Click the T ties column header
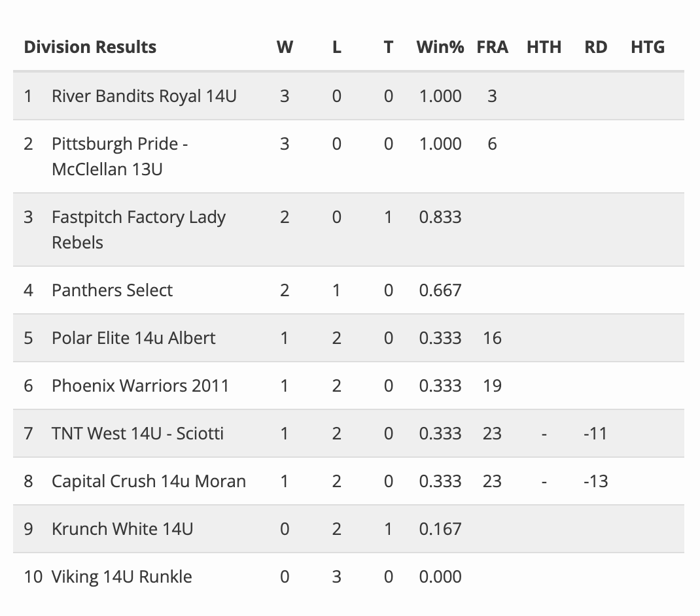Image resolution: width=700 pixels, height=616 pixels. [389, 47]
